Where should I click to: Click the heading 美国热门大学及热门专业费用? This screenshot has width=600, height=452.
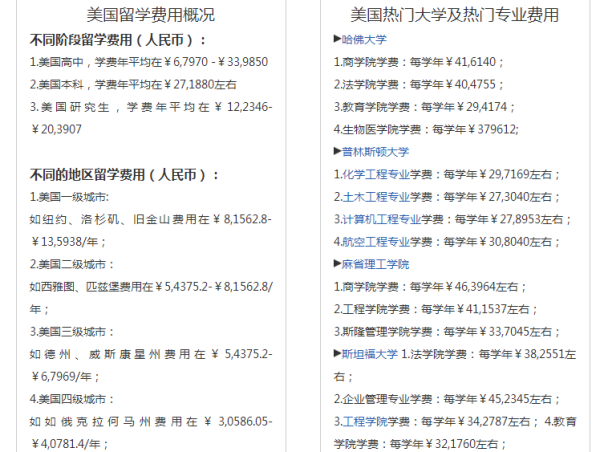[x=455, y=15]
